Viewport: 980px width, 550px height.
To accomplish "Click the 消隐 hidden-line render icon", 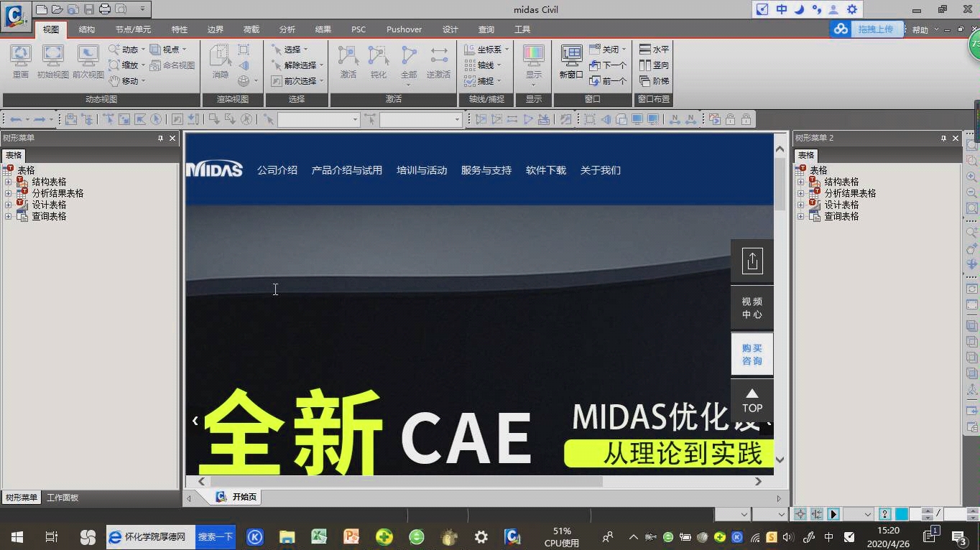I will (220, 62).
